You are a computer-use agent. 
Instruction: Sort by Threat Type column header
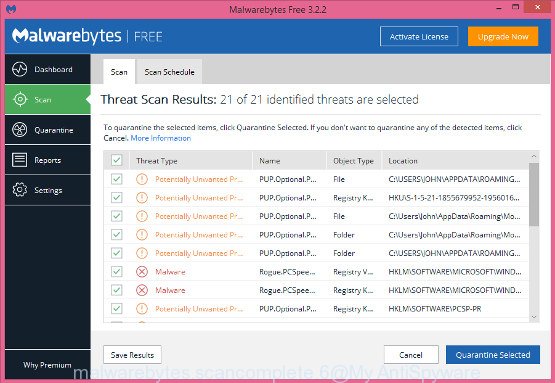point(191,161)
